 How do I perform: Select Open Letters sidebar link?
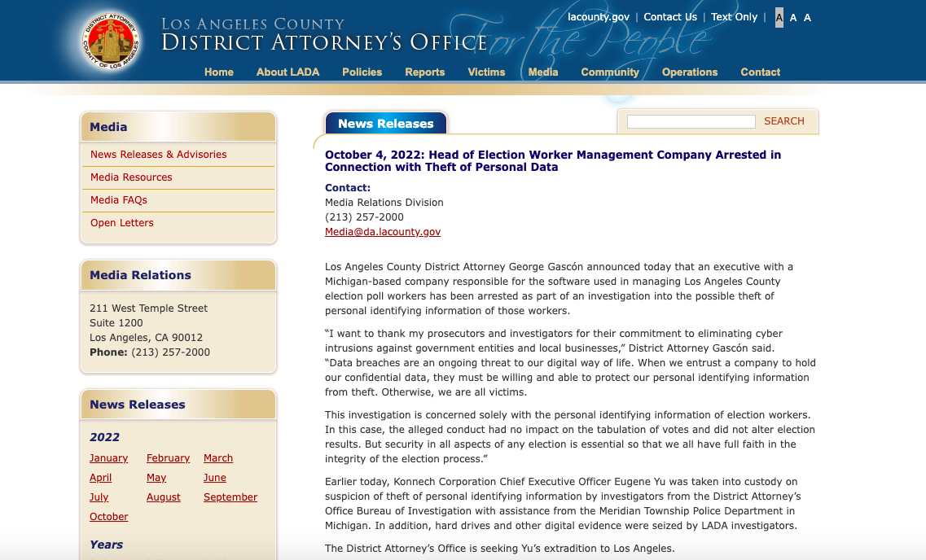122,223
